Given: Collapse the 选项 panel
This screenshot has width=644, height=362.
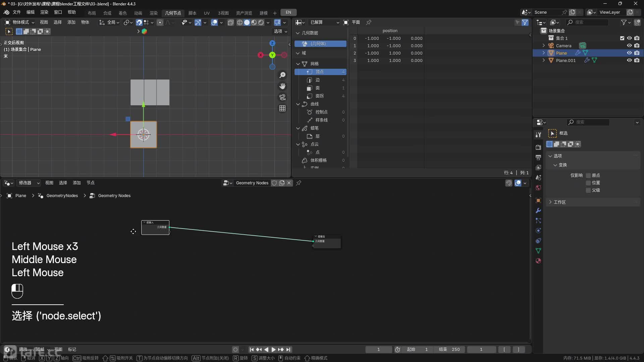Looking at the screenshot, I should tap(557, 156).
